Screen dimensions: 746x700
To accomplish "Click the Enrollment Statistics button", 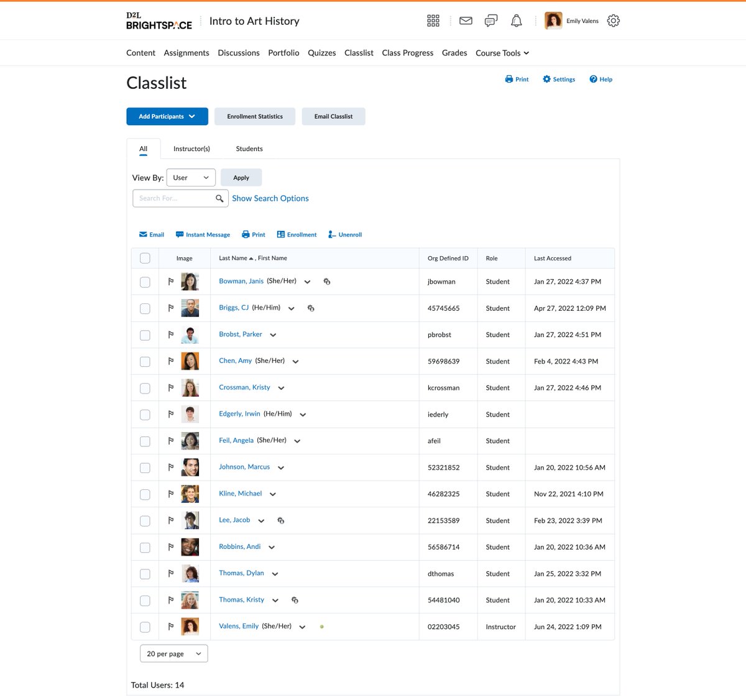I will coord(254,116).
